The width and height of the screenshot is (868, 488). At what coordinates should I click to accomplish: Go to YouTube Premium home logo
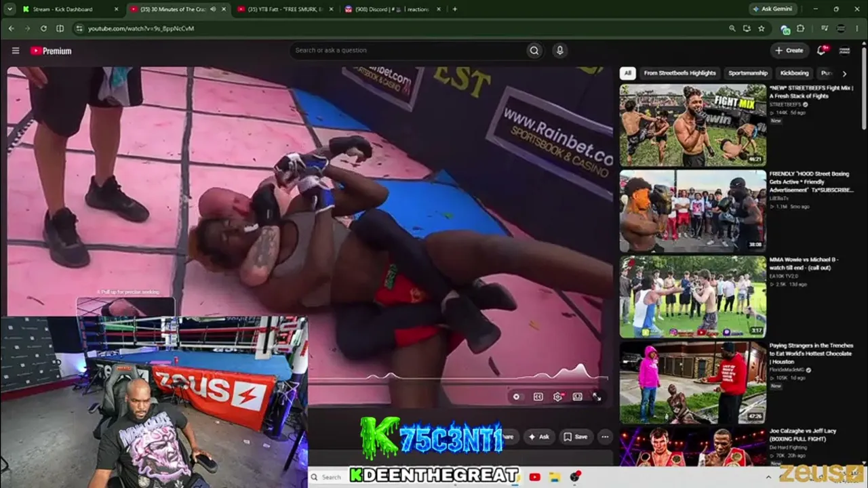click(x=51, y=50)
